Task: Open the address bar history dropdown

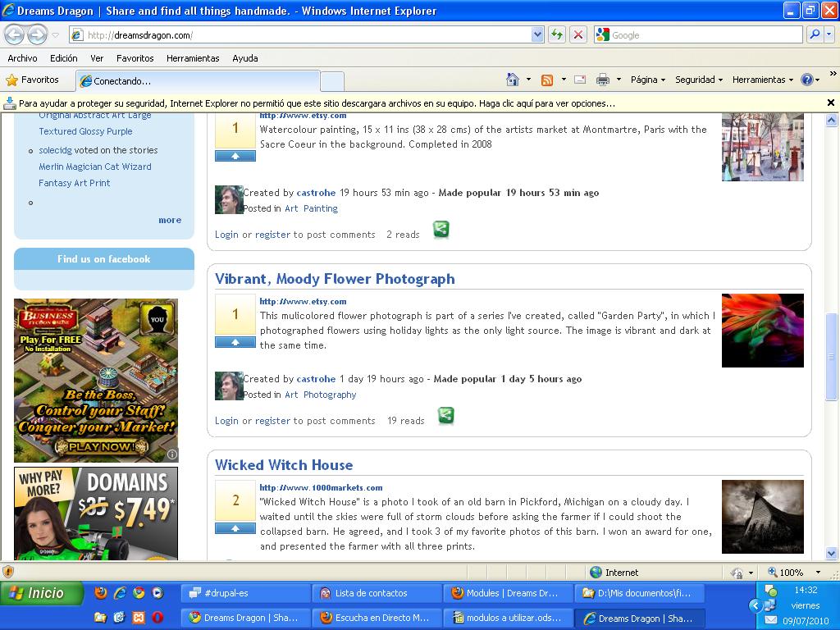Action: click(x=537, y=34)
